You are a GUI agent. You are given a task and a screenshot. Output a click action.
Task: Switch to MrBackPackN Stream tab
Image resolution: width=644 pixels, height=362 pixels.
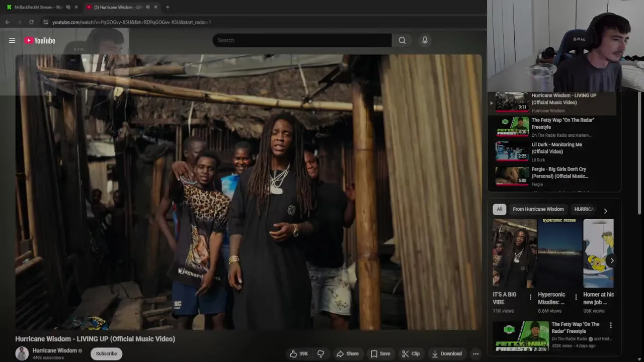38,7
